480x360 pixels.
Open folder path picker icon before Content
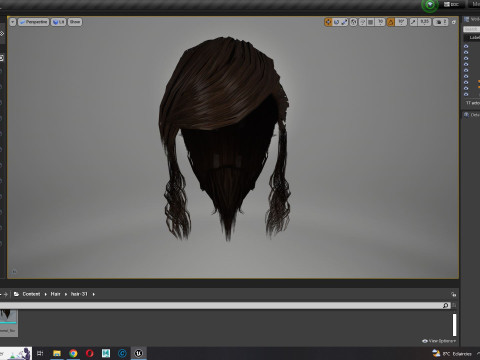16,294
